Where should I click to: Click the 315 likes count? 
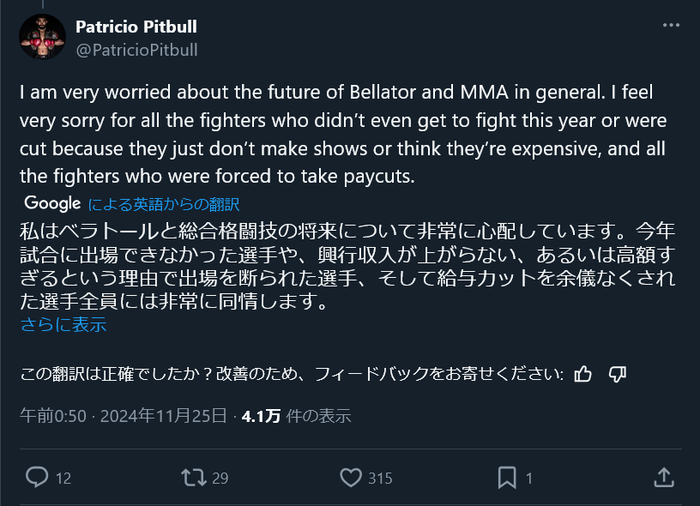tap(380, 478)
